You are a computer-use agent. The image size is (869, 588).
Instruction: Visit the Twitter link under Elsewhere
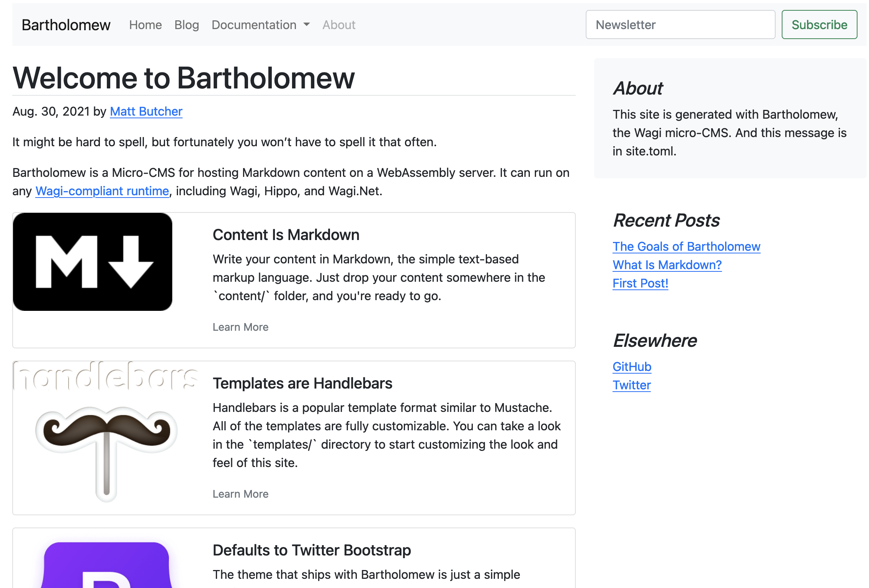pos(631,385)
